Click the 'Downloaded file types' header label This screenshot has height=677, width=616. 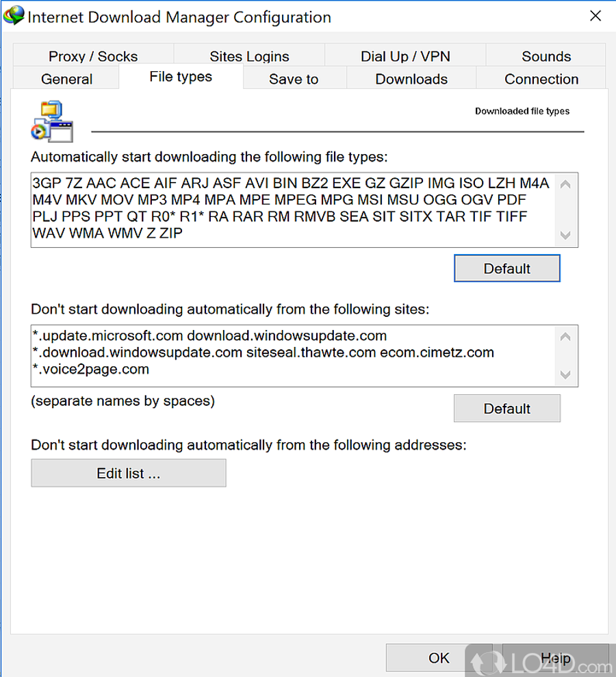[522, 111]
